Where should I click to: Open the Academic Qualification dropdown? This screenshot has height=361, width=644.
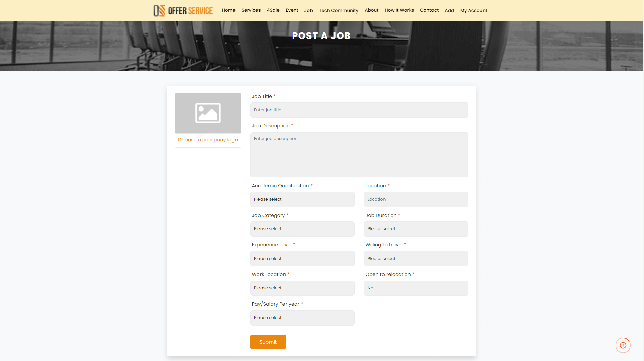pyautogui.click(x=302, y=199)
